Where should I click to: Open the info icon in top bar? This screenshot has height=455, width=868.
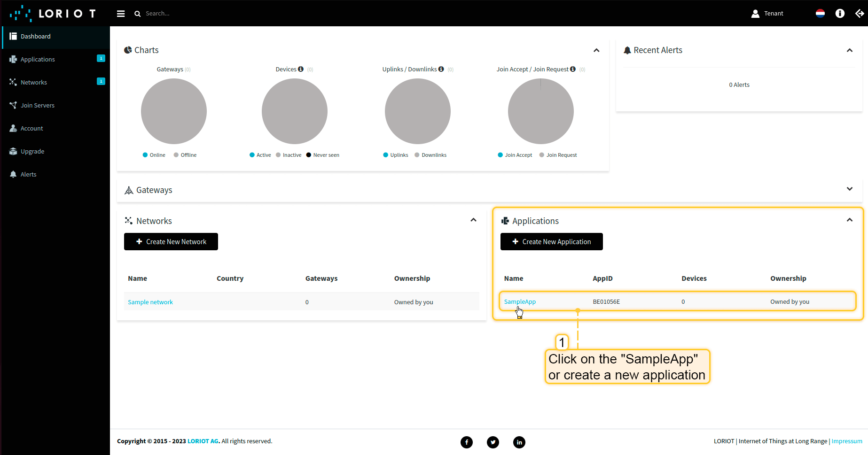(840, 14)
